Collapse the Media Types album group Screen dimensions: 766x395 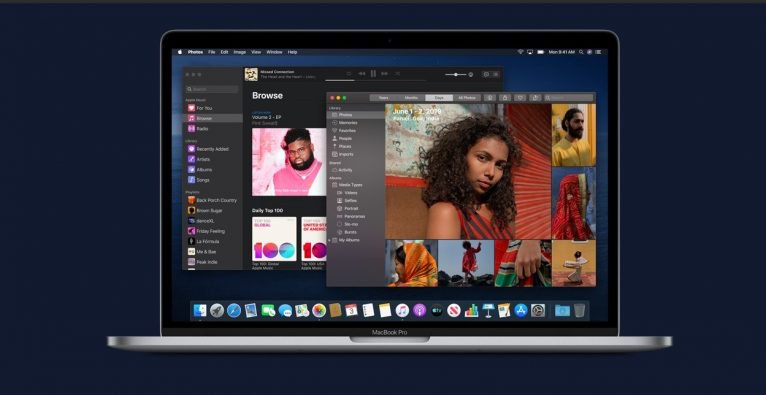coord(329,185)
